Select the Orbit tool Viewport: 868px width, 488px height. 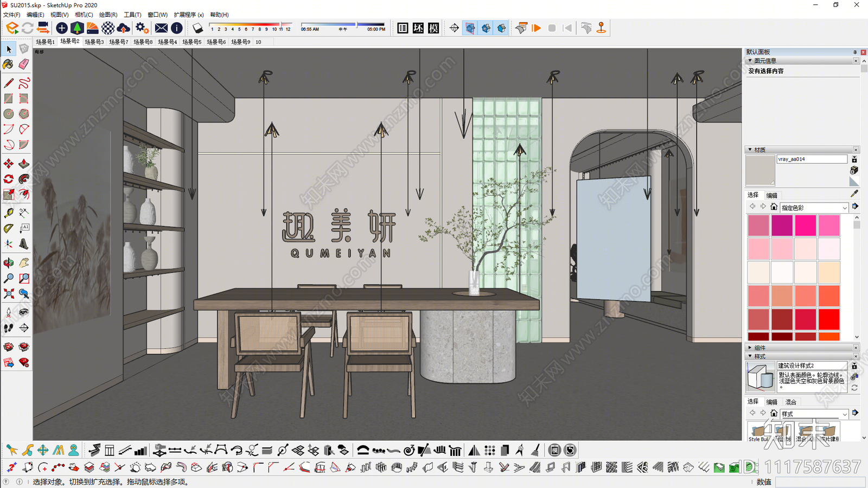click(9, 263)
